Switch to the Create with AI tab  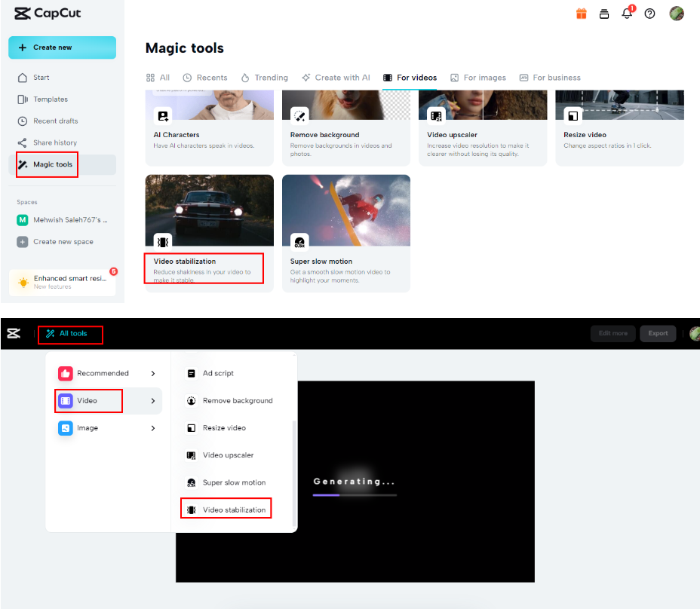(x=336, y=78)
